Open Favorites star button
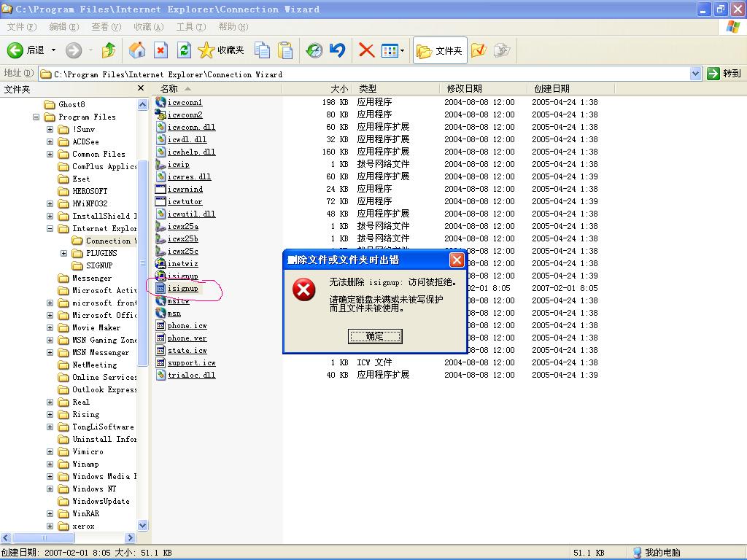 (x=220, y=50)
